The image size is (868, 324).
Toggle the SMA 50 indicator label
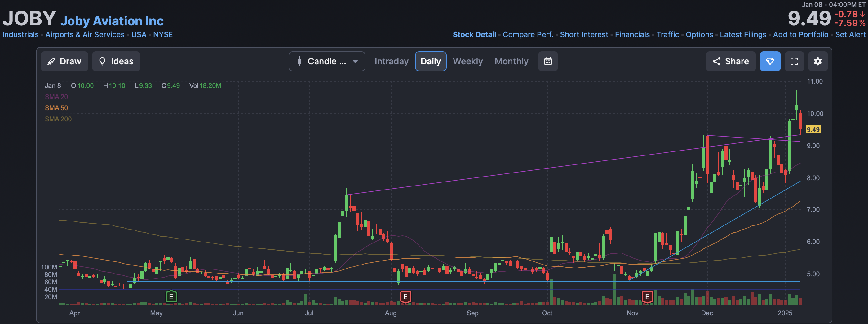[56, 108]
